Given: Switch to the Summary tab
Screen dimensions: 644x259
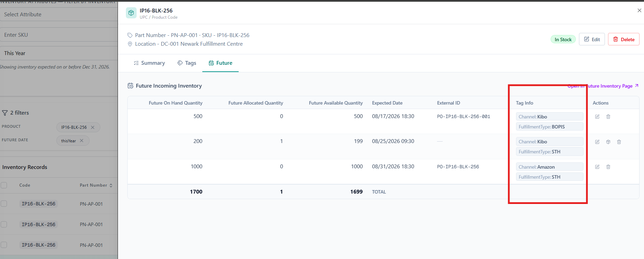Looking at the screenshot, I should 149,63.
